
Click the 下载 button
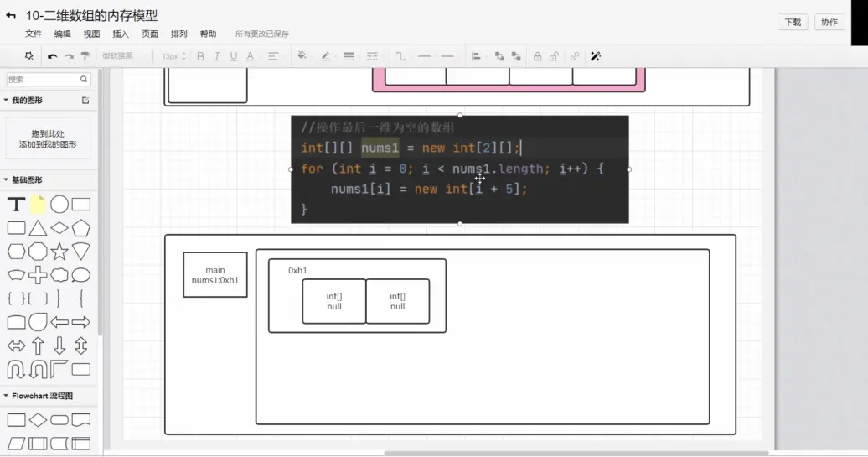tap(793, 22)
